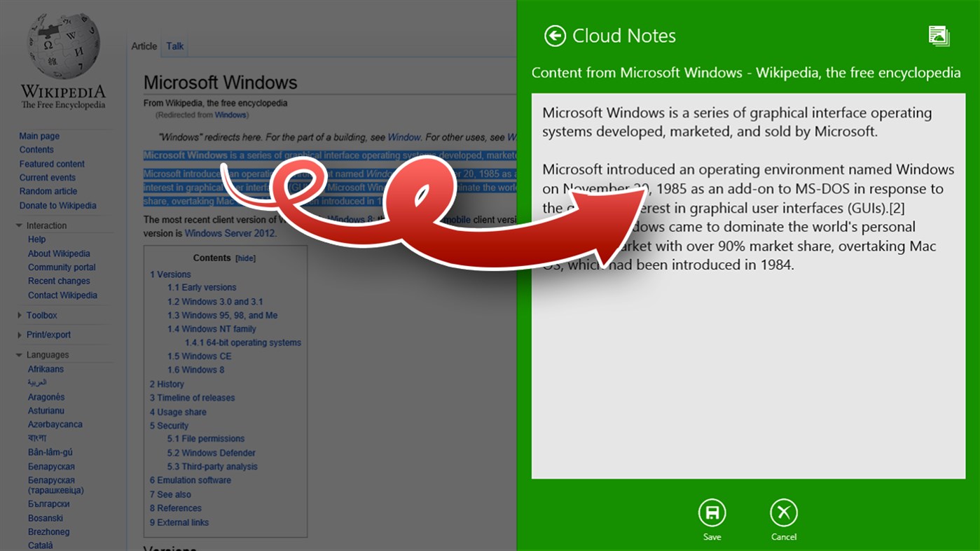
Task: Visit the Main page
Action: [x=39, y=135]
